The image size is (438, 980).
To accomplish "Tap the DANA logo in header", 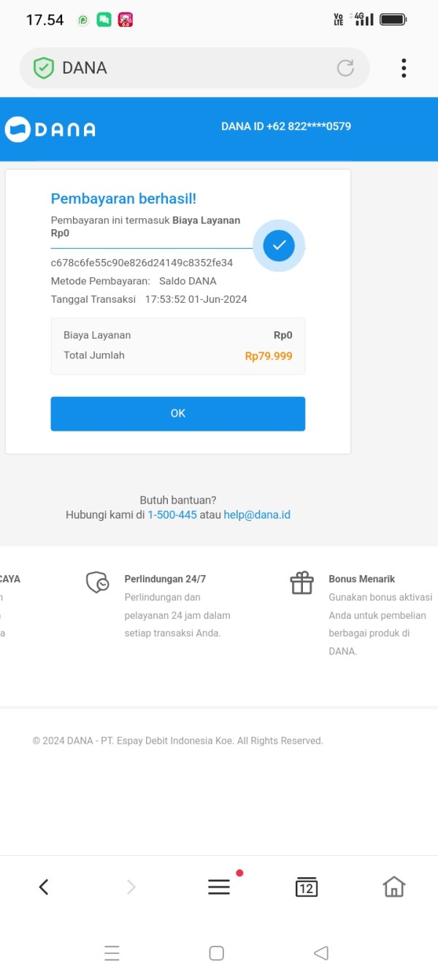I will 50,129.
